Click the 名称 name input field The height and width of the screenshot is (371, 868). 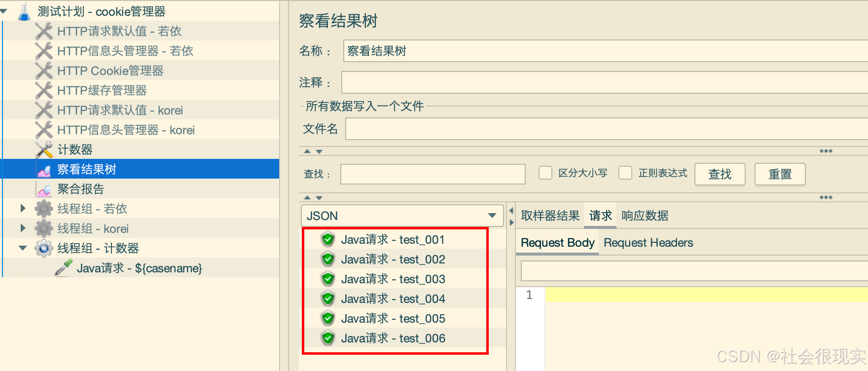pyautogui.click(x=606, y=51)
